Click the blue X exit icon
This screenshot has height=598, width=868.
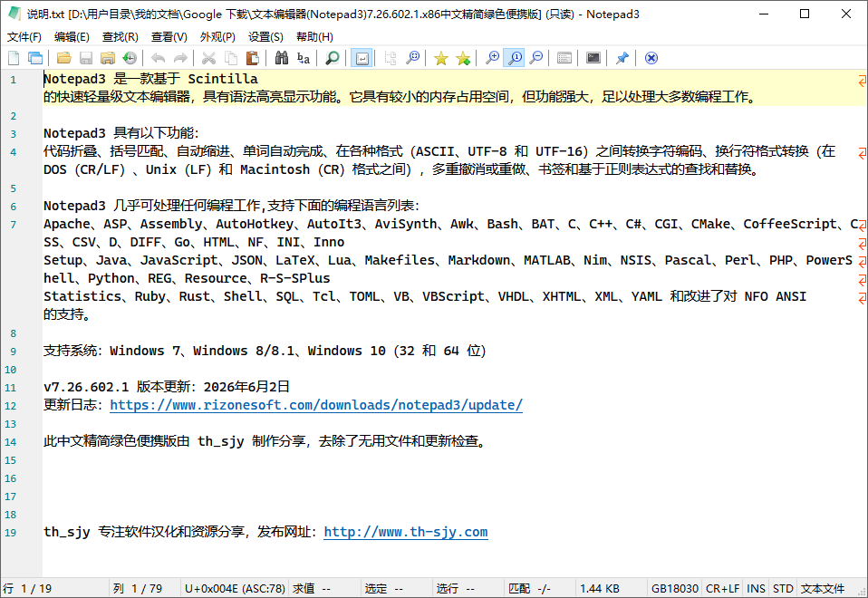tap(651, 58)
